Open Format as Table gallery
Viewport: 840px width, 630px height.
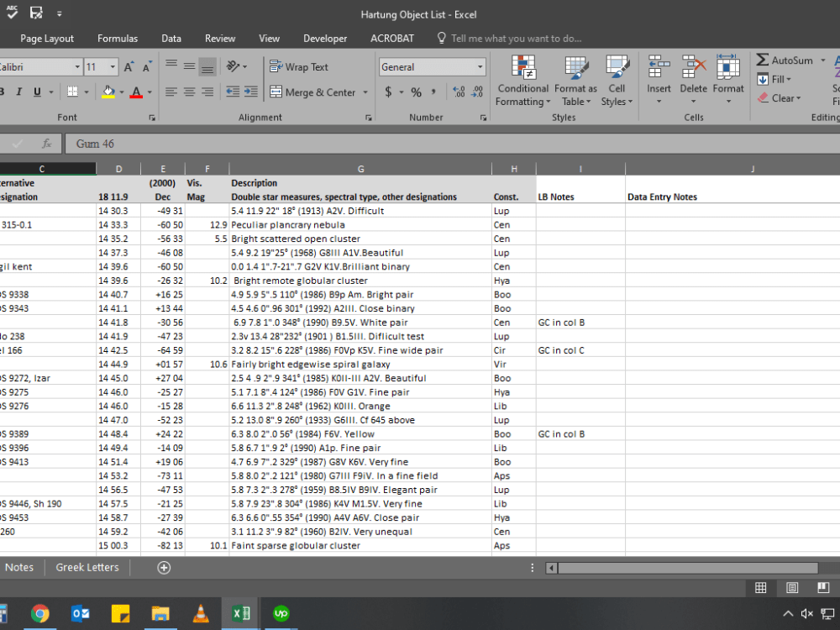tap(576, 81)
